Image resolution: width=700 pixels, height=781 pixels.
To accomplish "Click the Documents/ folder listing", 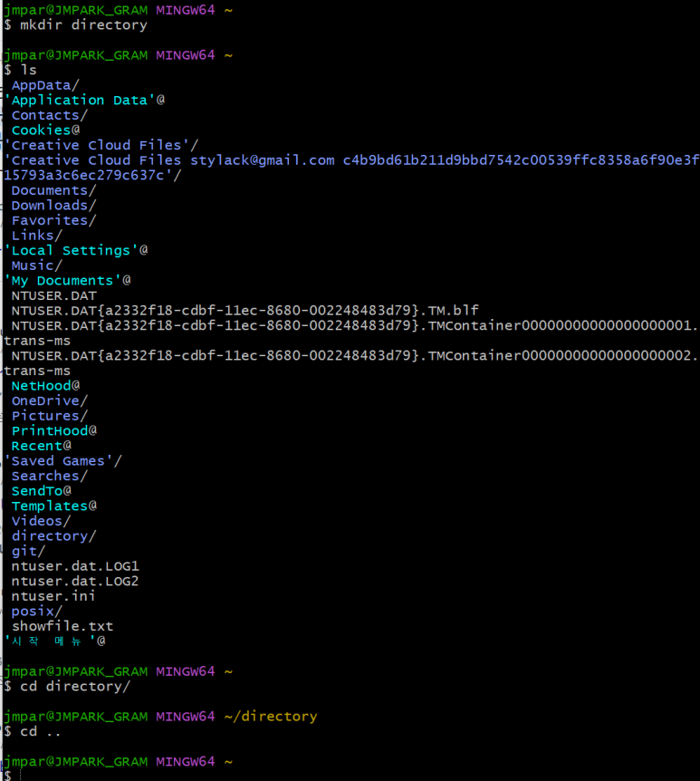I will pyautogui.click(x=53, y=190).
